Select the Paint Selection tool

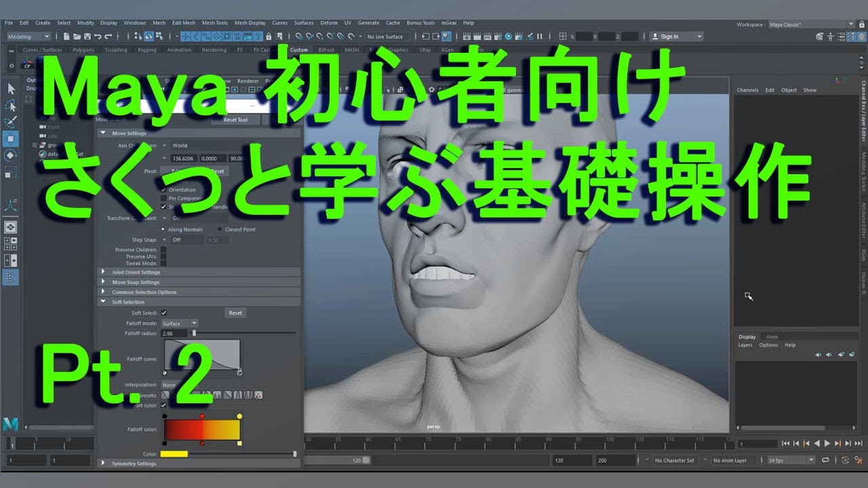(x=11, y=123)
